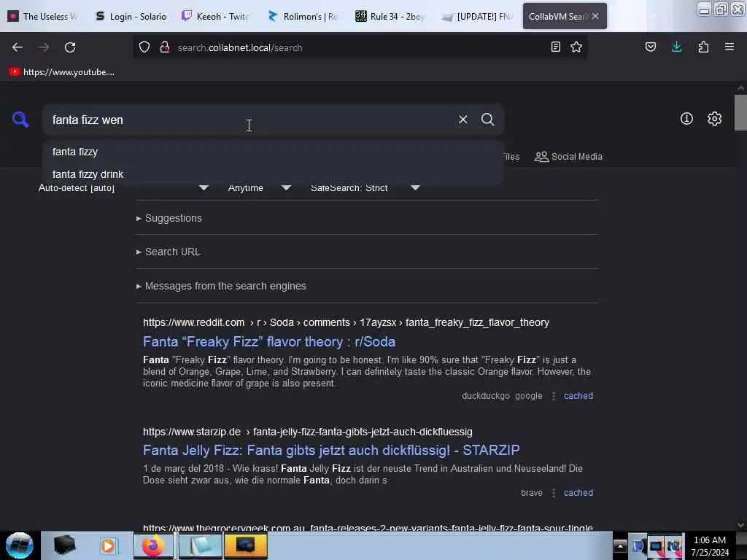Screen dimensions: 747x560
Task: Show hidden system tray icons
Action: [620, 545]
